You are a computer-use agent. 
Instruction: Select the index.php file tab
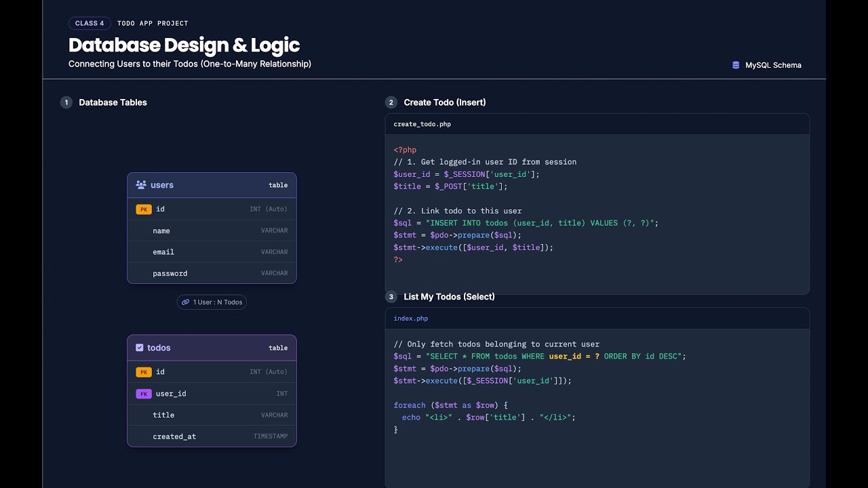[x=411, y=319]
